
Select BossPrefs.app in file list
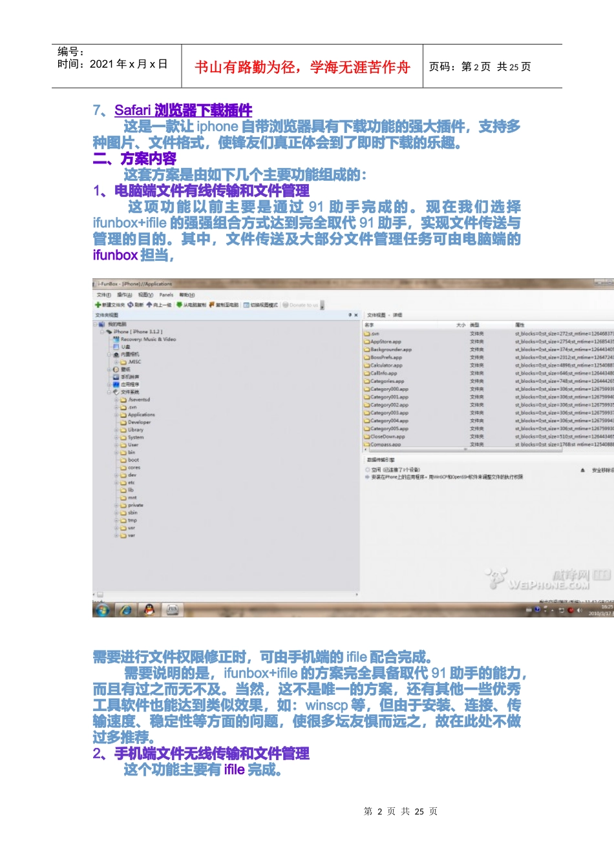pos(383,357)
